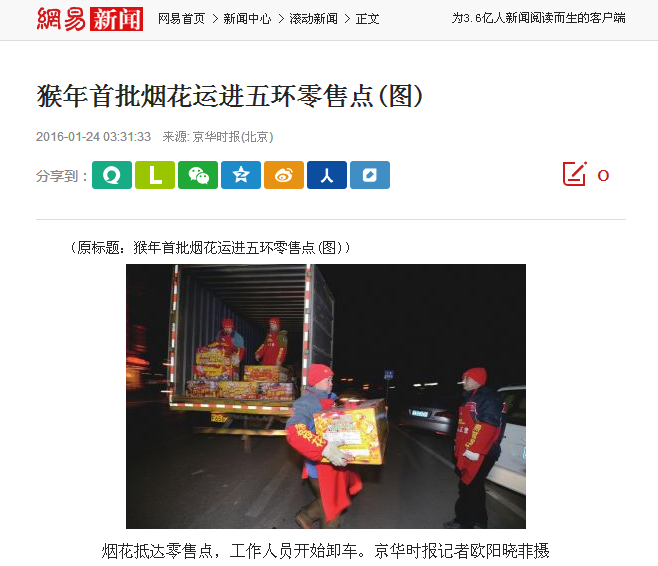This screenshot has width=658, height=566.
Task: Go to 网易首页 in breadcrumb
Action: [181, 19]
